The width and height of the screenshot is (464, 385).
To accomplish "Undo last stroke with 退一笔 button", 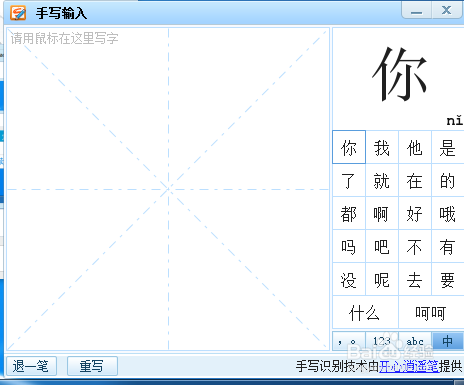I will pyautogui.click(x=31, y=366).
